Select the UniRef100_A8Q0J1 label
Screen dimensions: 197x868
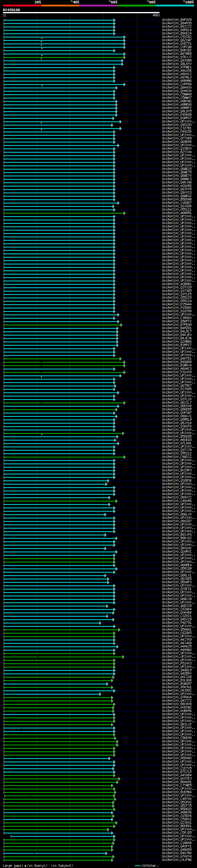(177, 416)
